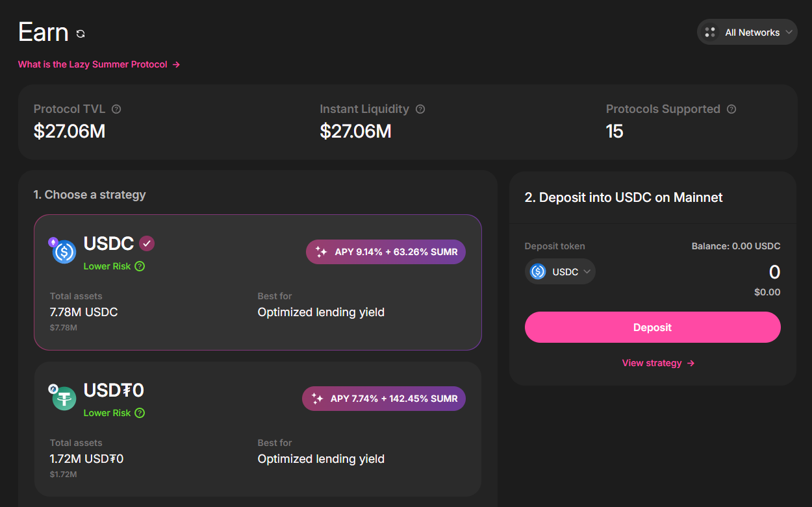Click the USDC icon in deposit token selector
The width and height of the screenshot is (812, 507).
(538, 272)
